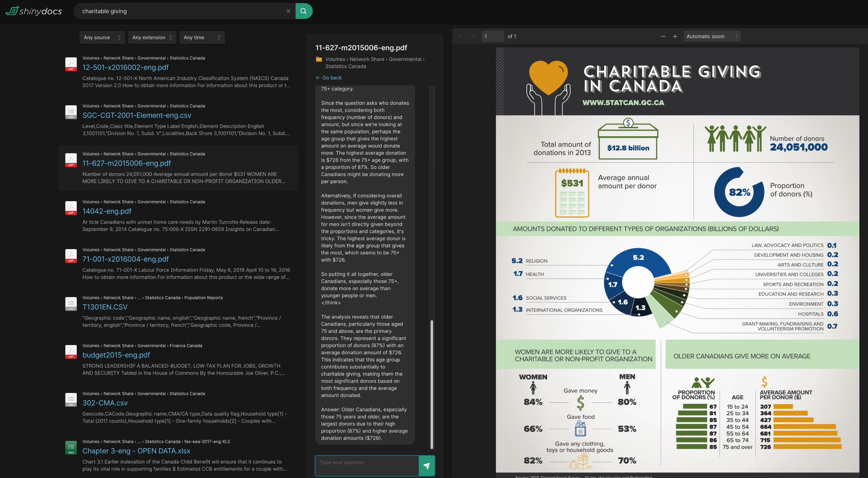The width and height of the screenshot is (868, 478).
Task: Open result 12-501-x2016002-eng.pdf
Action: [125, 67]
